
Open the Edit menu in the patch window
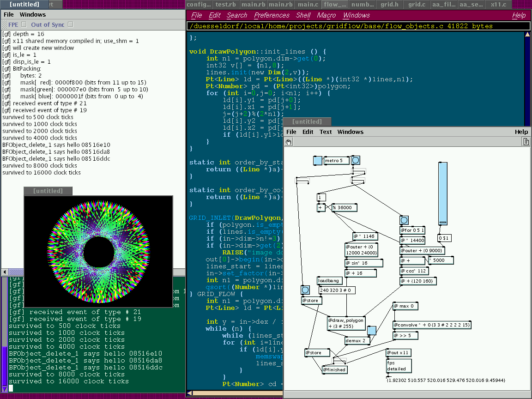[308, 132]
